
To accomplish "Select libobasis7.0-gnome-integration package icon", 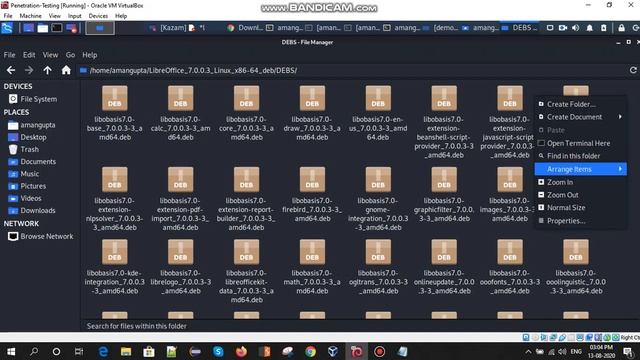I will [x=378, y=179].
